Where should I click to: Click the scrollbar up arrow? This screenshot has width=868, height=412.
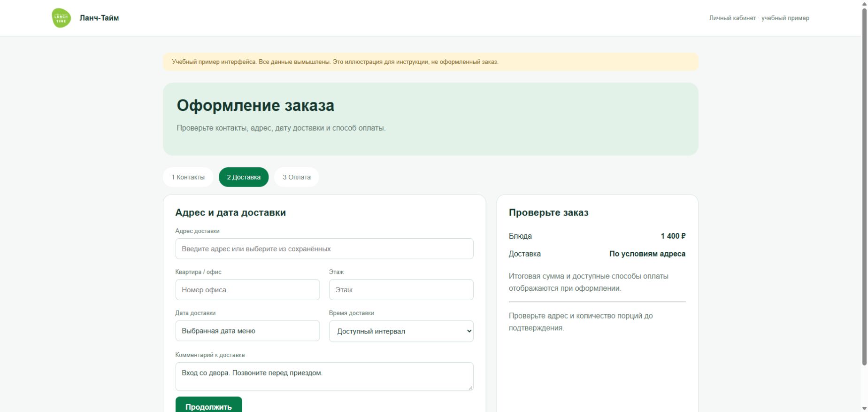pos(864,4)
